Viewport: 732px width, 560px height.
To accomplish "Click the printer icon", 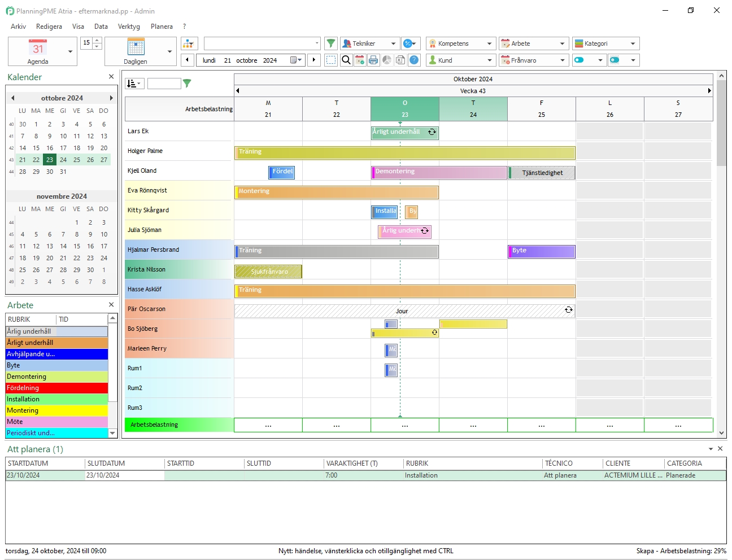I will 373,60.
